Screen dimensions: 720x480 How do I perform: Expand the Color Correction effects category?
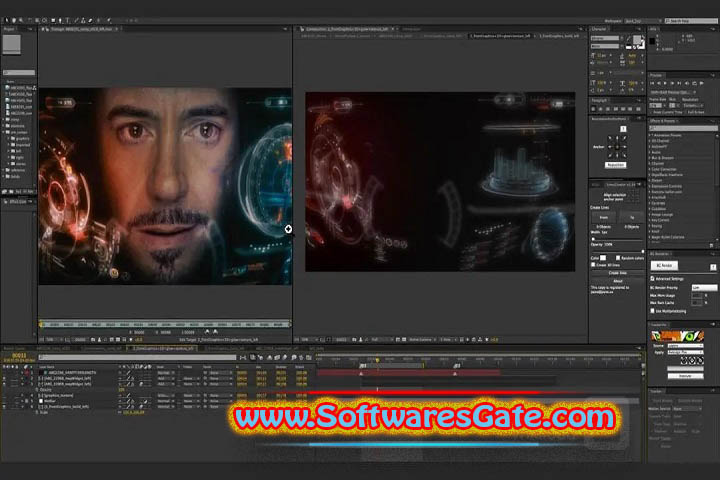click(650, 169)
